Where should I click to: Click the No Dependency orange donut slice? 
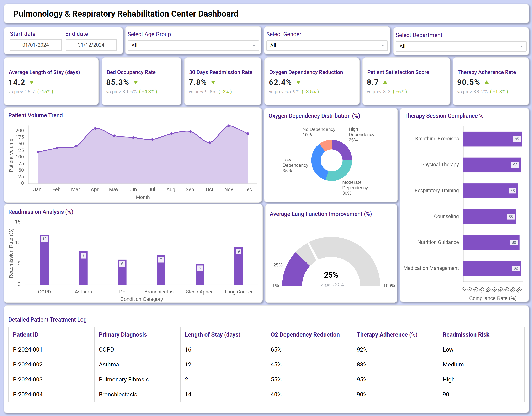tap(327, 145)
